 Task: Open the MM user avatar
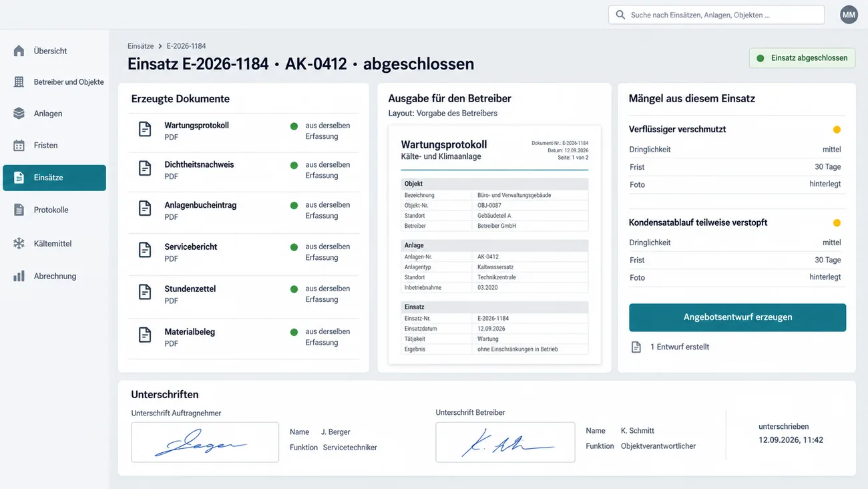tap(849, 15)
